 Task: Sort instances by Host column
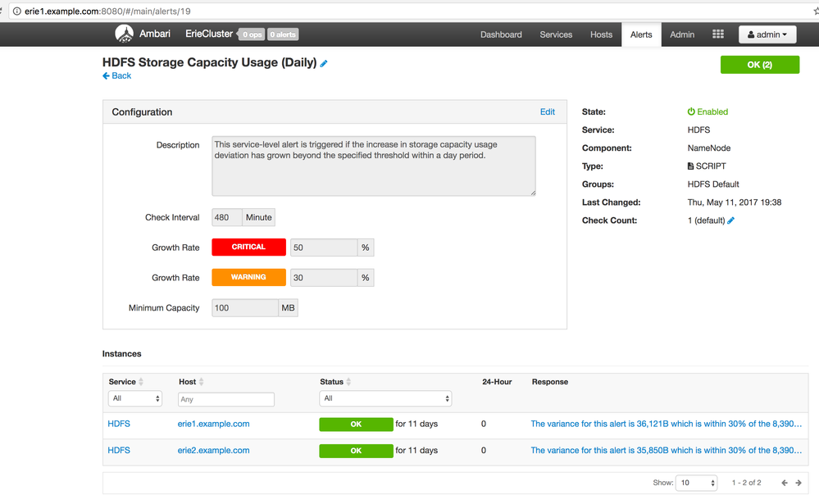coord(202,382)
